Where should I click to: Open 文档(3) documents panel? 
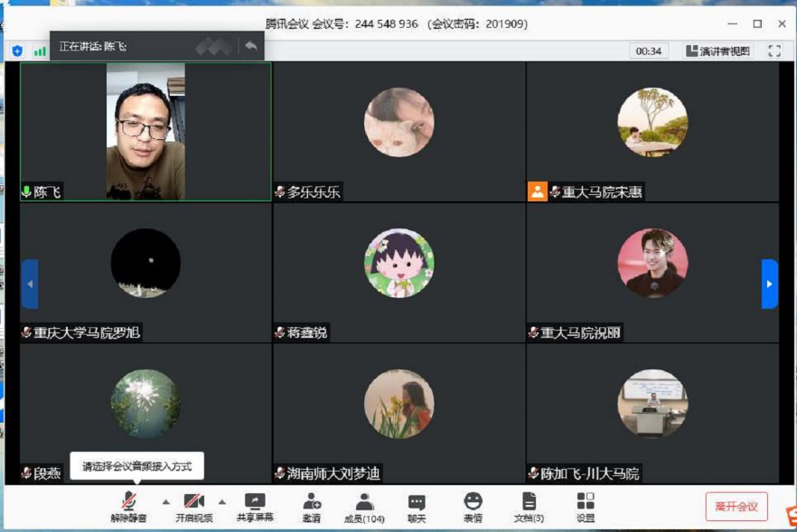pos(529,507)
